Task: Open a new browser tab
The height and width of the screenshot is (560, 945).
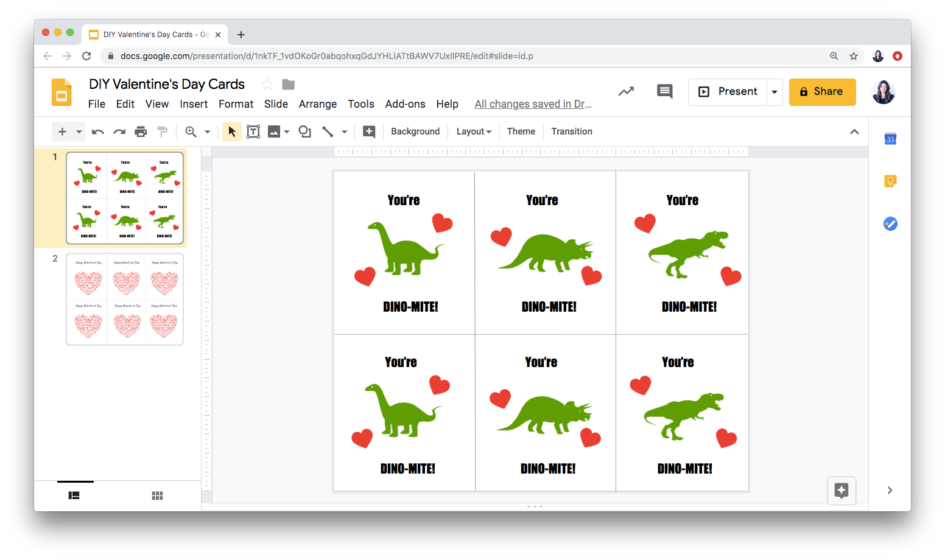Action: coord(241,35)
